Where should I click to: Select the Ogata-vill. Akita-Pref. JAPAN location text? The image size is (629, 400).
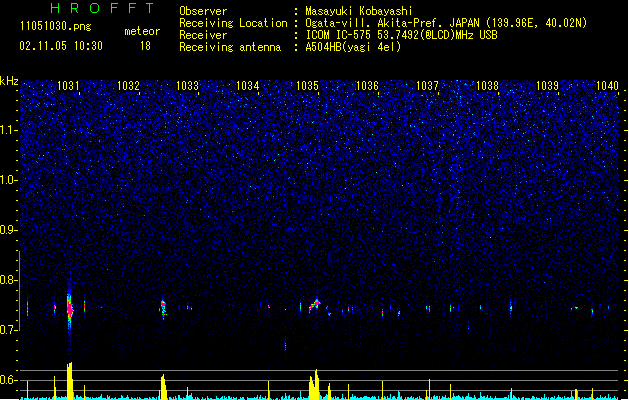tap(446, 23)
